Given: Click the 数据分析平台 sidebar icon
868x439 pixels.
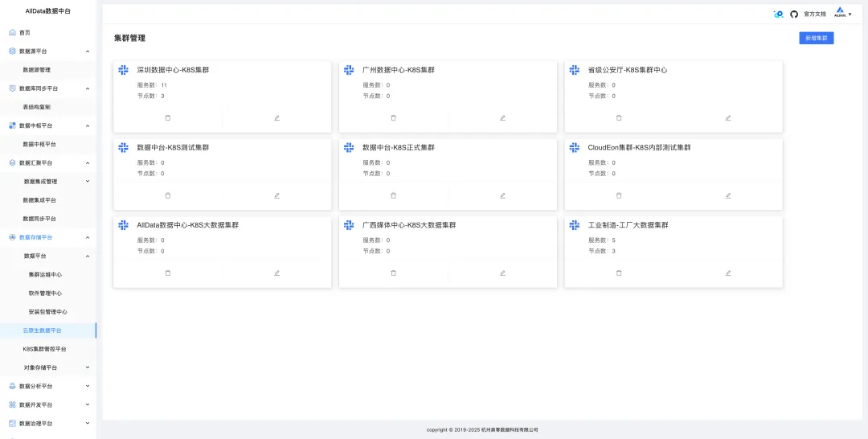Looking at the screenshot, I should [12, 386].
